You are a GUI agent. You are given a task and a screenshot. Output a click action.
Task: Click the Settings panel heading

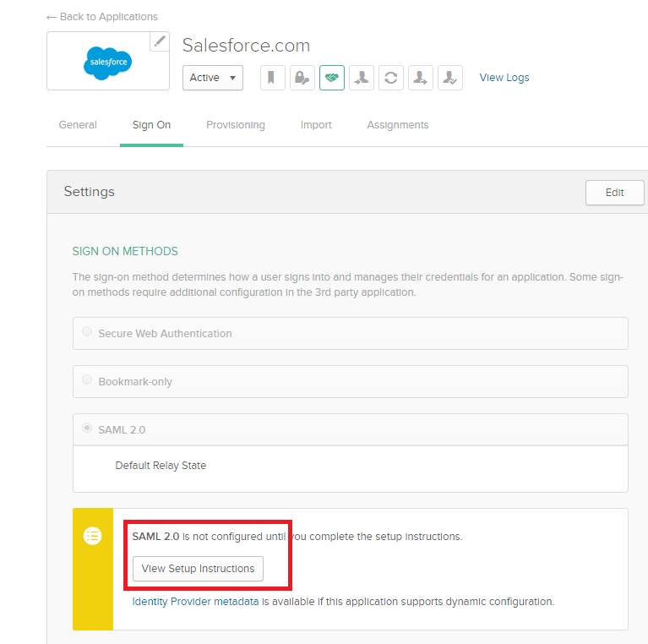coord(90,192)
